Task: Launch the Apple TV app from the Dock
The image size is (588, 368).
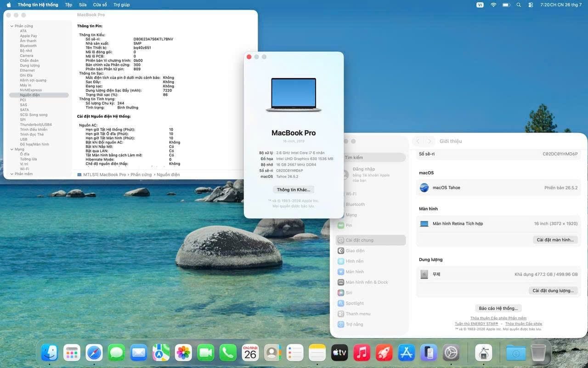Action: pos(339,353)
